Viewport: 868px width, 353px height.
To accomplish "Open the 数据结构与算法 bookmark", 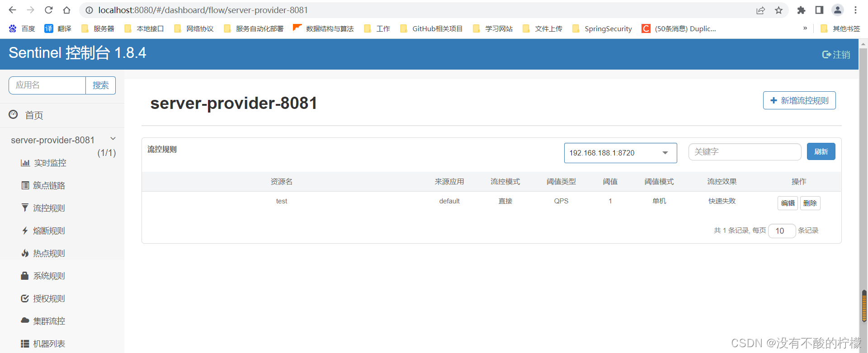I will pos(323,28).
